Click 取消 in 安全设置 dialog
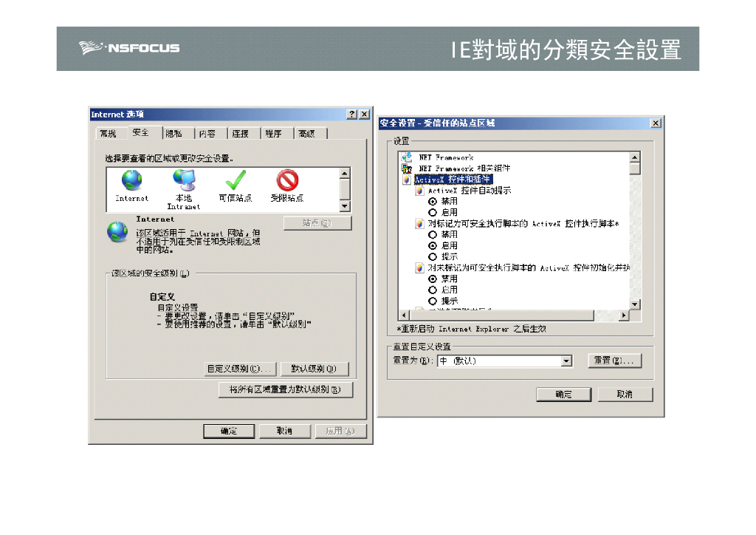The width and height of the screenshot is (756, 535). (625, 395)
